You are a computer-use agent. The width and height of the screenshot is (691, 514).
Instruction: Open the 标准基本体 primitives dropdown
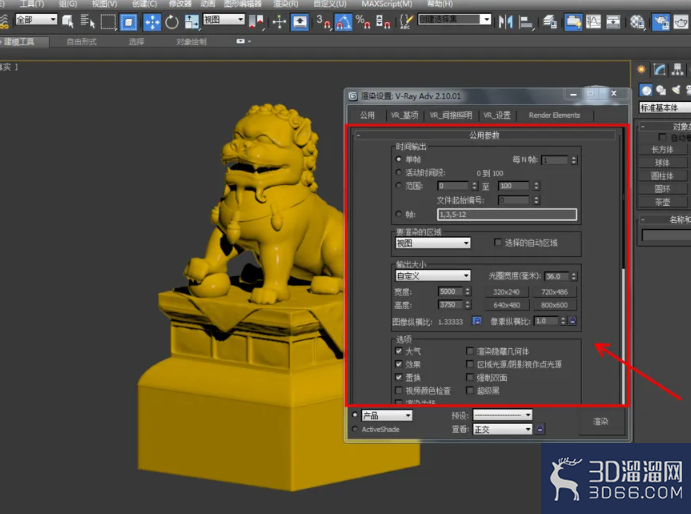pyautogui.click(x=665, y=107)
